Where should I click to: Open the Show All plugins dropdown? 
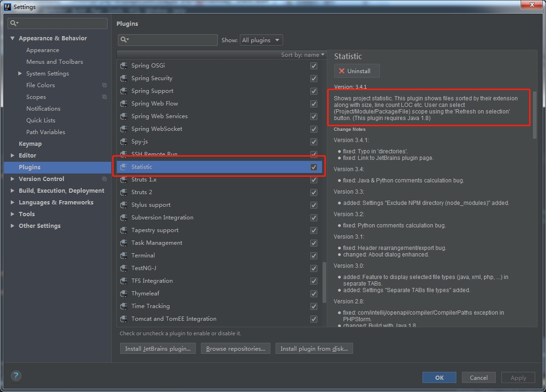coord(261,40)
